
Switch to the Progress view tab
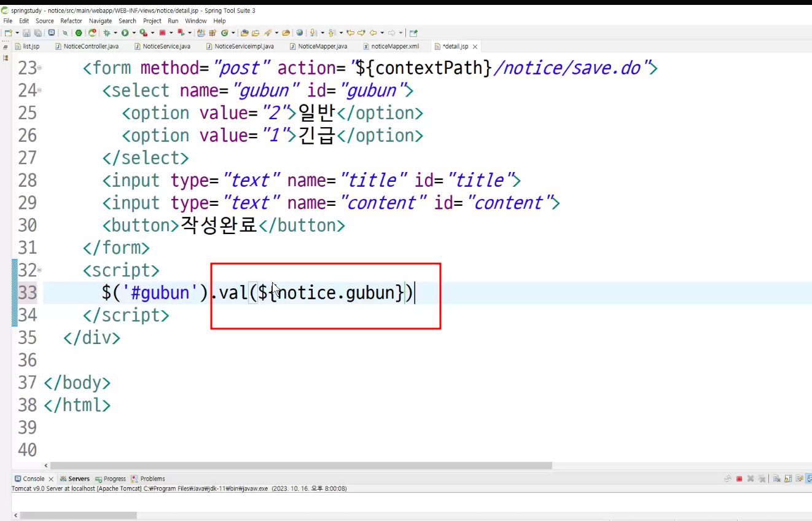(111, 479)
